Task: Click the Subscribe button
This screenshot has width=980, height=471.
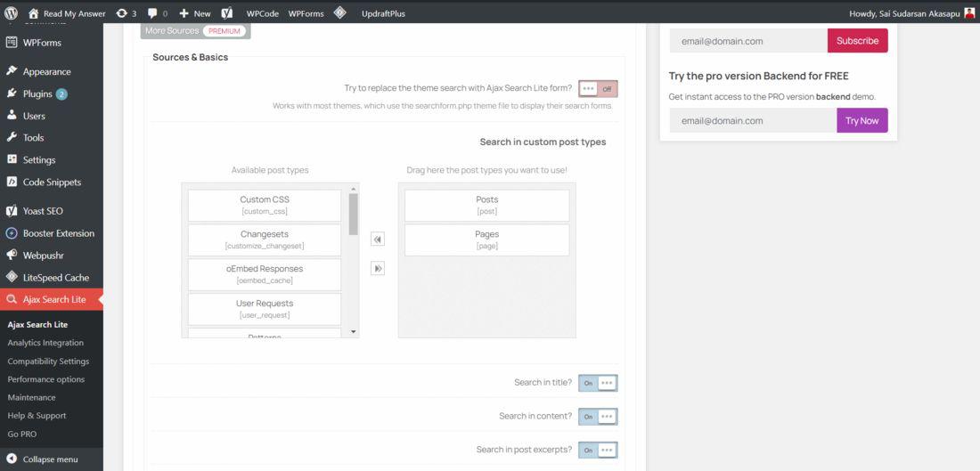Action: click(x=857, y=41)
